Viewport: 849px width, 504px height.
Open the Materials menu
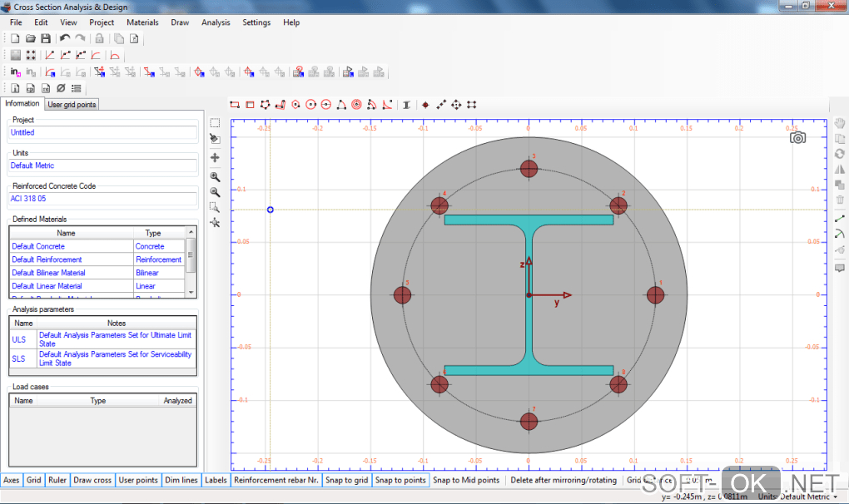point(142,22)
